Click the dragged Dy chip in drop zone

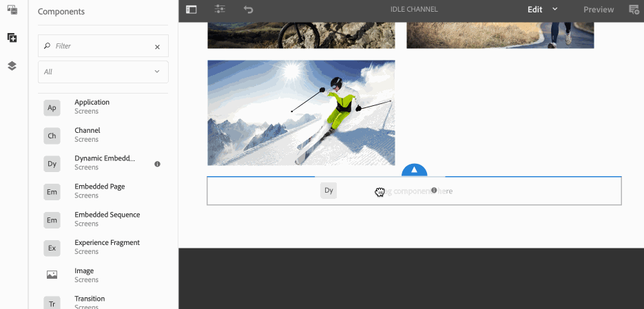329,191
